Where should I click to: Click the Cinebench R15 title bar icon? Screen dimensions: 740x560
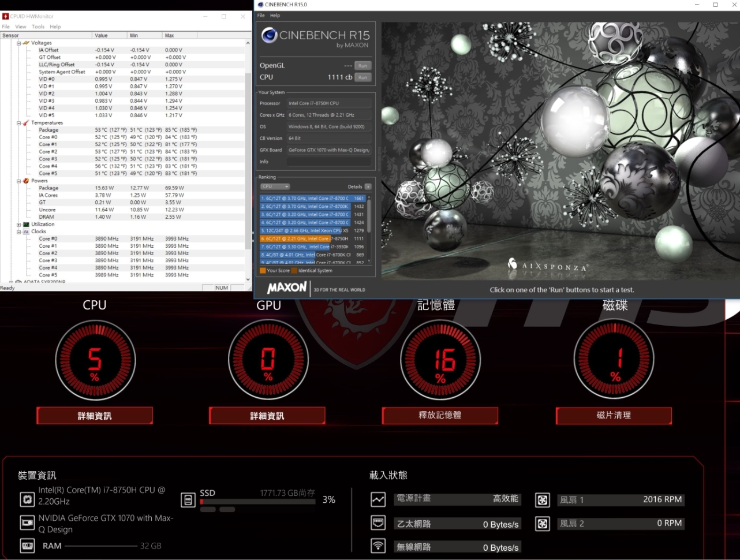click(x=261, y=5)
